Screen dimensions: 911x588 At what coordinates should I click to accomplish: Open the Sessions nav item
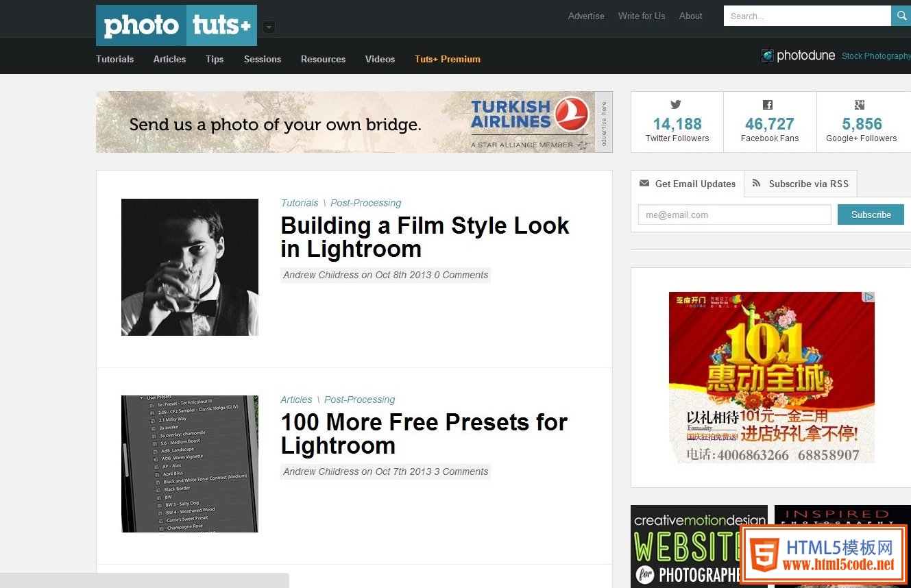pyautogui.click(x=263, y=59)
